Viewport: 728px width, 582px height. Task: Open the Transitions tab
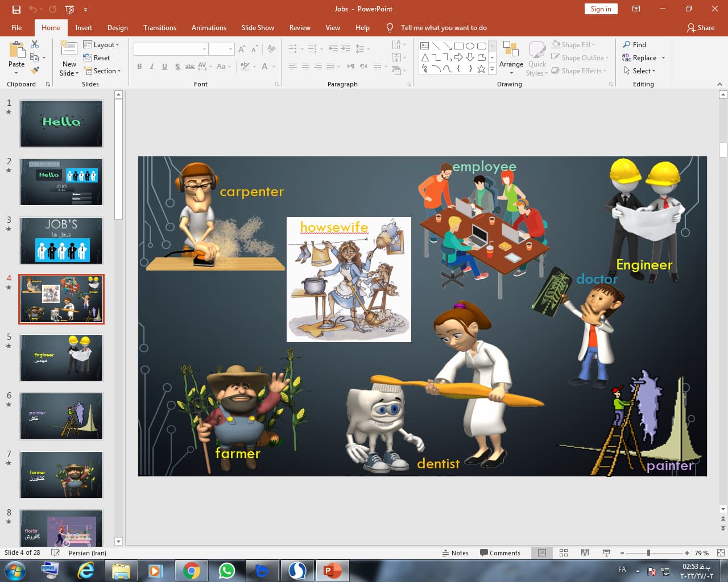coord(159,28)
